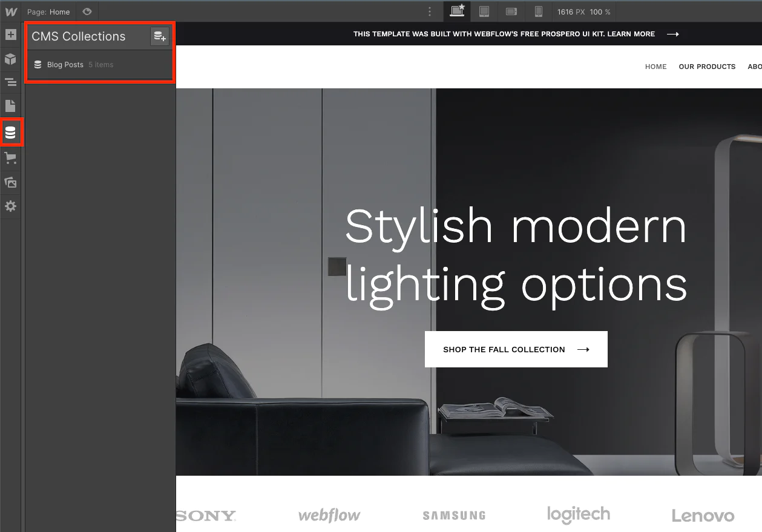762x532 pixels.
Task: Click Our Products in the nav
Action: click(x=707, y=67)
